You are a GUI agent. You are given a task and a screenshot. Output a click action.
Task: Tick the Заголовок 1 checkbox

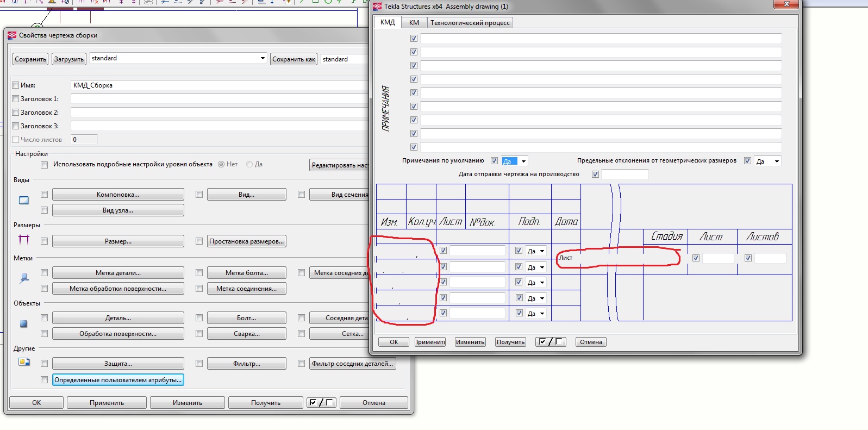point(16,99)
